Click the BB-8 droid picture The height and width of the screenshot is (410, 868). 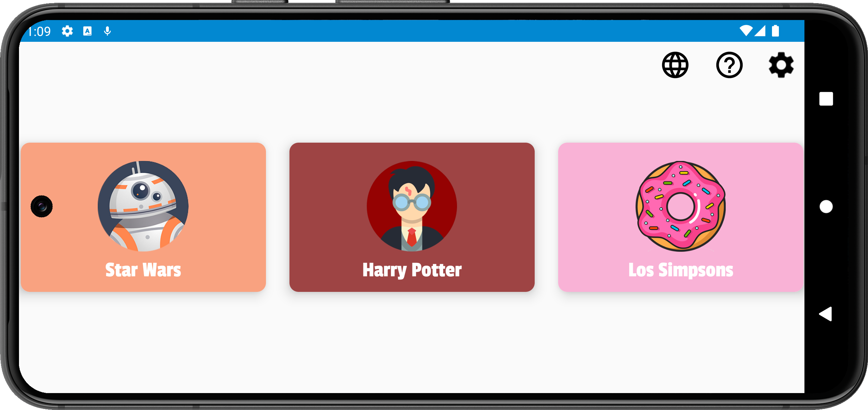coord(143,206)
